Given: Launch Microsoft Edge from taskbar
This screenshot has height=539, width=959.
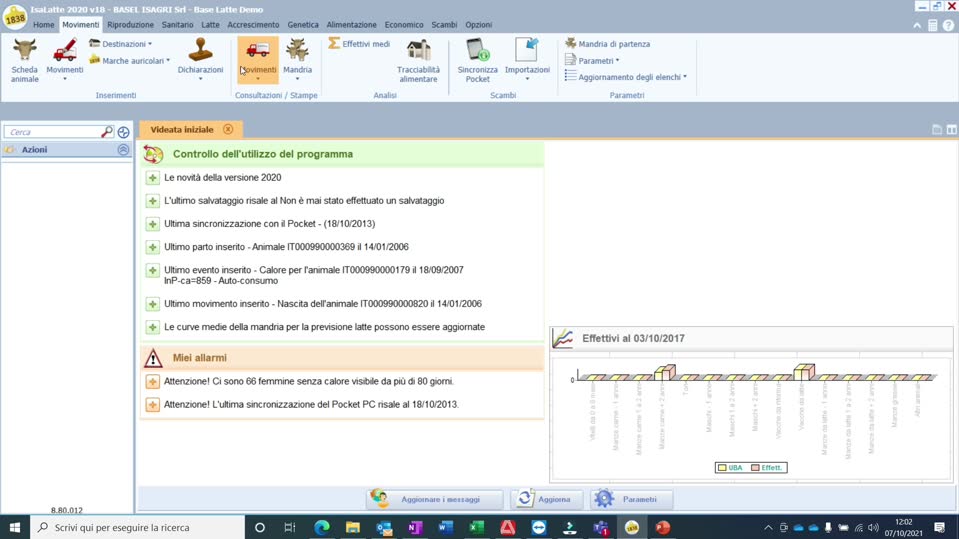Looking at the screenshot, I should coord(322,527).
